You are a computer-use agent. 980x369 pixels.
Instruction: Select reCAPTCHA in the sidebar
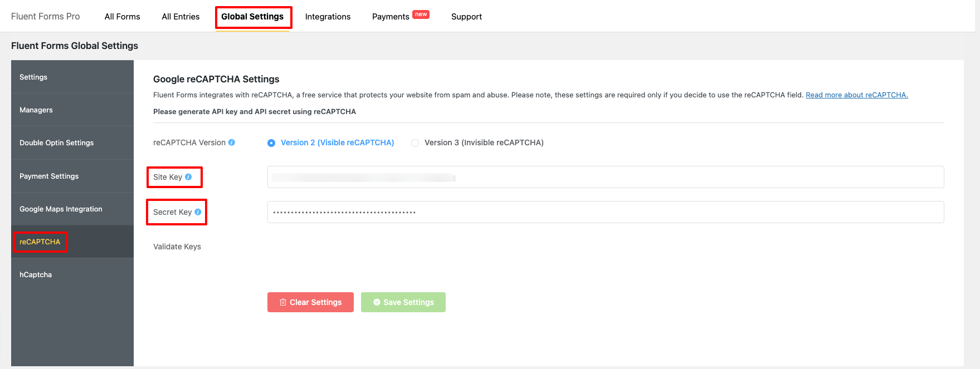[72, 242]
